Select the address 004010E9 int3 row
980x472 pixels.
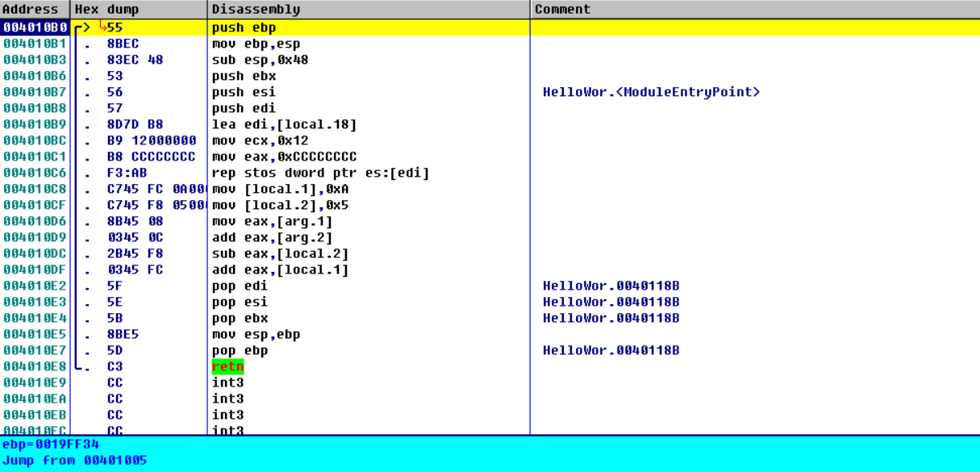pyautogui.click(x=34, y=382)
